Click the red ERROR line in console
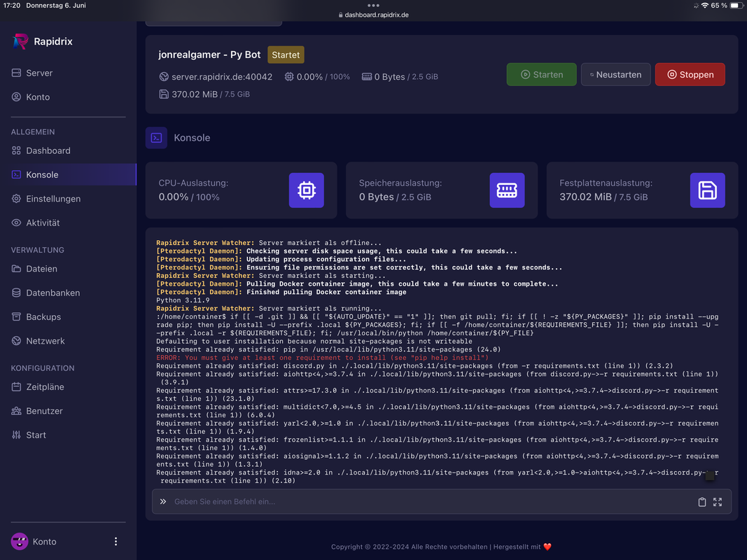747x560 pixels. click(322, 358)
